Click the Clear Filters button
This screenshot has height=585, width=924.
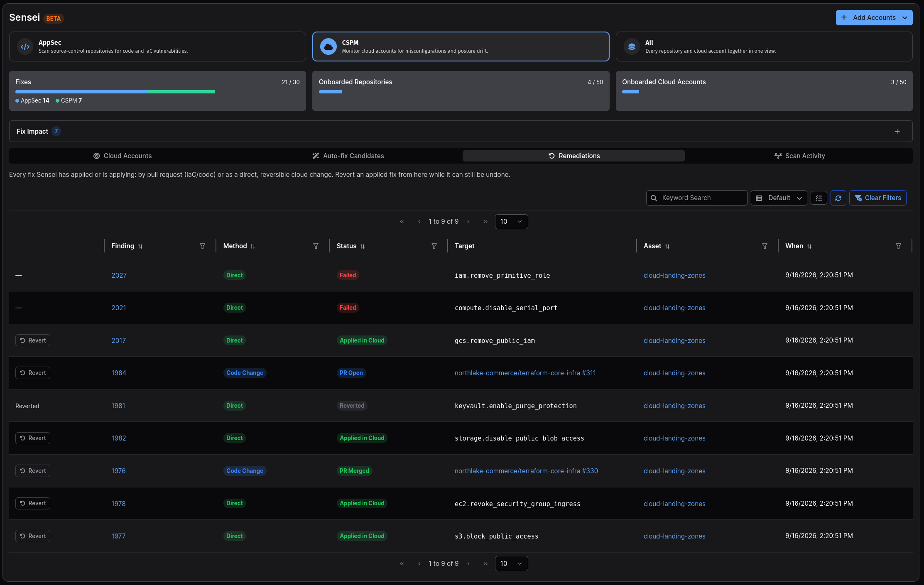(x=877, y=198)
